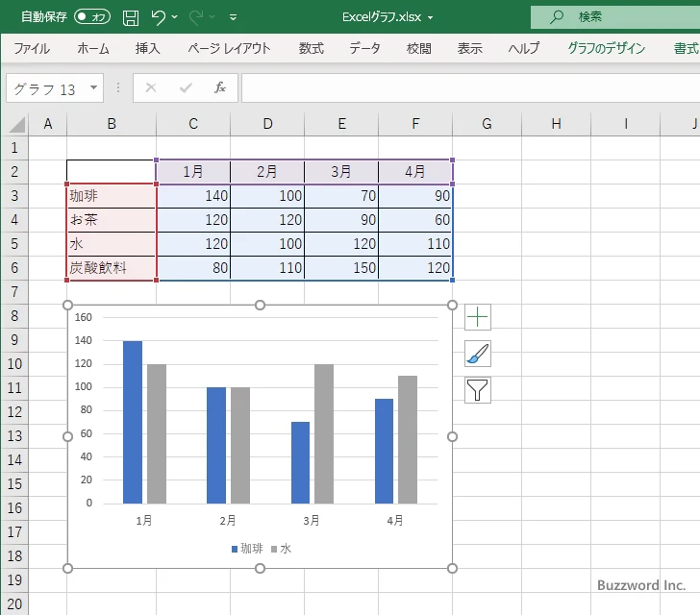Image resolution: width=700 pixels, height=615 pixels.
Task: Click the 160 vertical axis label
Action: point(83,317)
